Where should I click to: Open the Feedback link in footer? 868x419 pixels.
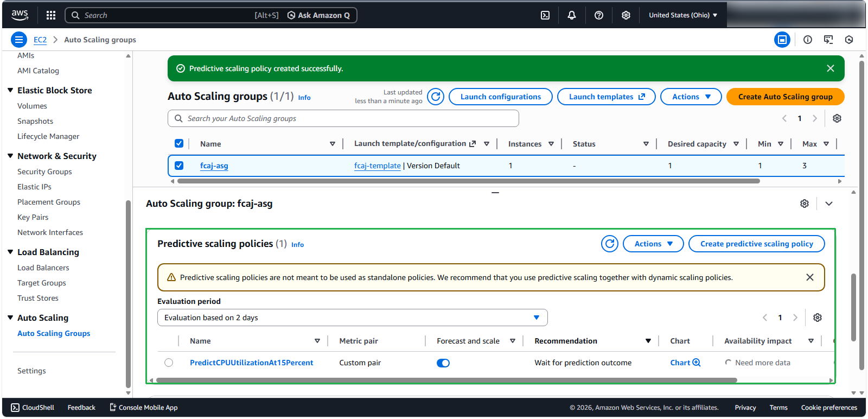tap(81, 408)
